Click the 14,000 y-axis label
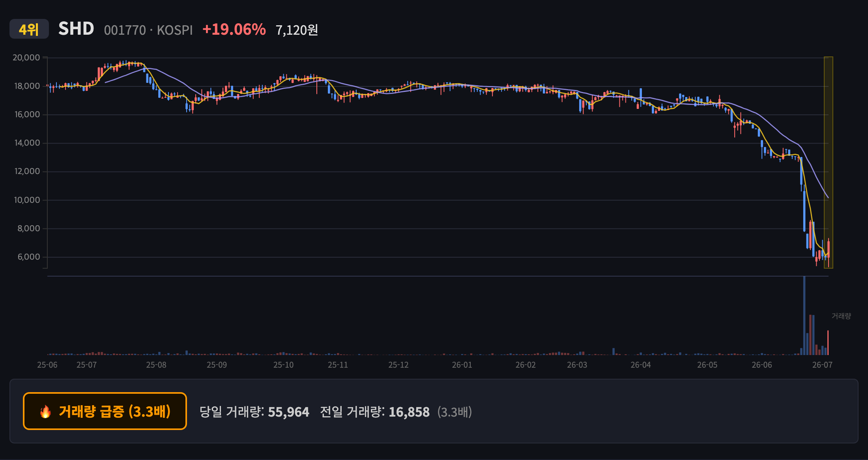868x460 pixels. 27,143
